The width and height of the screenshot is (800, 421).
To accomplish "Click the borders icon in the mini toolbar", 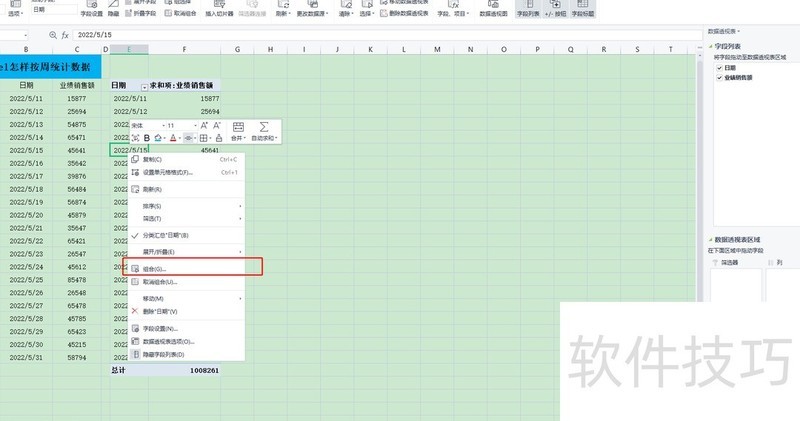I will tap(203, 138).
